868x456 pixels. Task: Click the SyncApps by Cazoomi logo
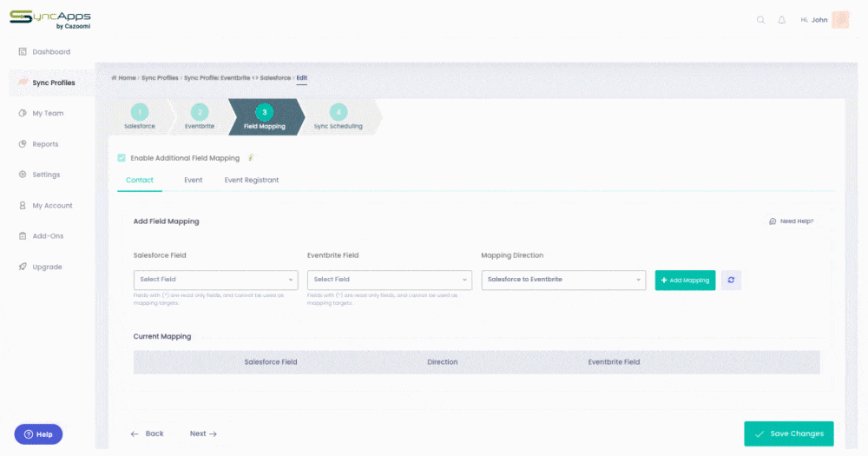click(x=50, y=19)
